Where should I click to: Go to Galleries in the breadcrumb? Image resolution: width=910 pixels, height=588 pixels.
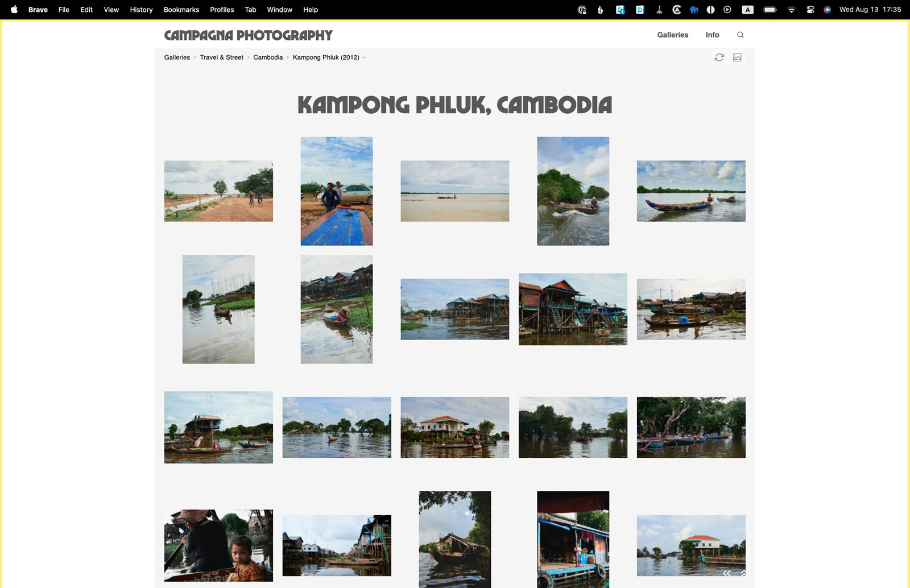point(177,57)
